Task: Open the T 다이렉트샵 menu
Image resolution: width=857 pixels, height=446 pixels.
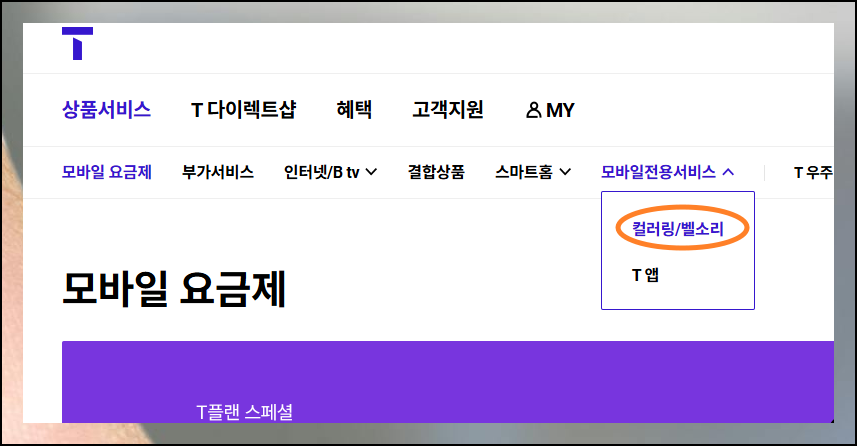Action: pyautogui.click(x=243, y=110)
